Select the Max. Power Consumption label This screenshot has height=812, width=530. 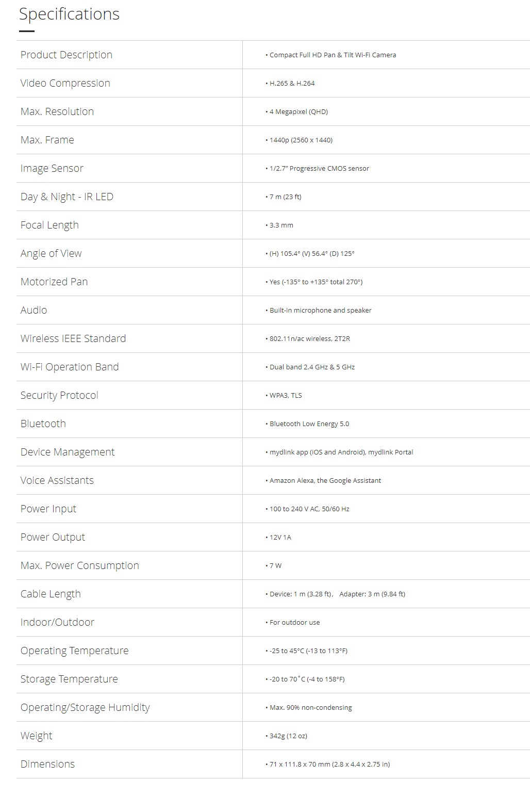tap(79, 565)
